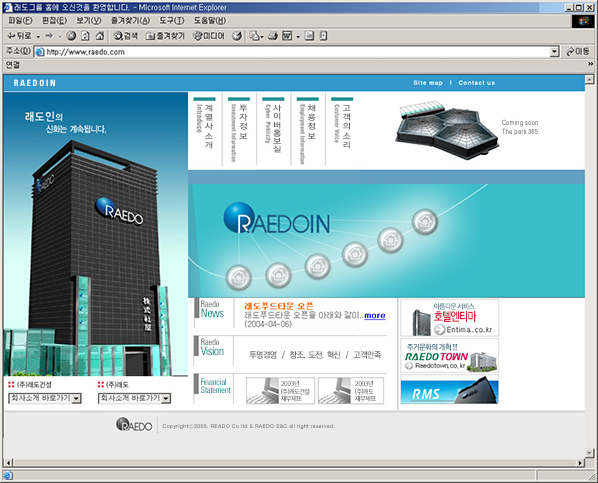Click the third house bubble icon
Viewport: 598px width, 483px height.
point(317,266)
